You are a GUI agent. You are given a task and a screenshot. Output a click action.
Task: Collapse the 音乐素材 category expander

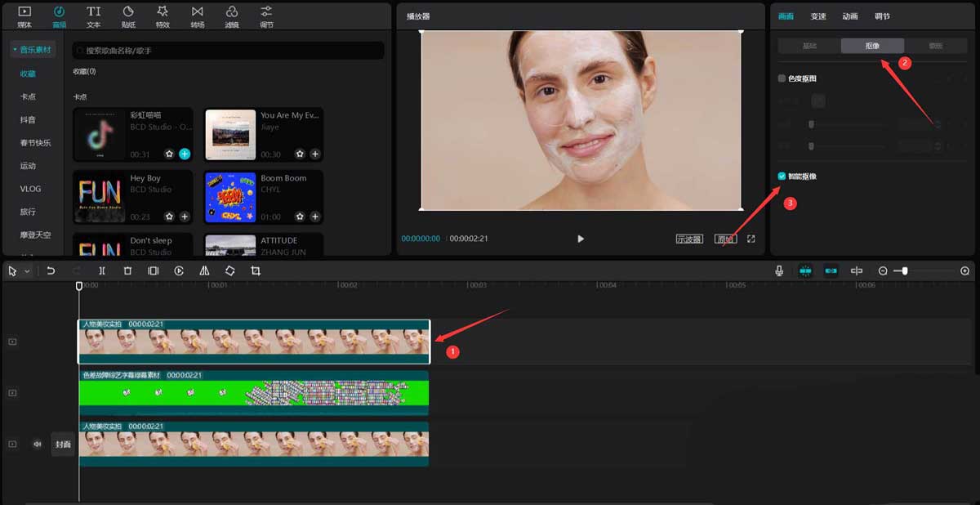(x=16, y=51)
